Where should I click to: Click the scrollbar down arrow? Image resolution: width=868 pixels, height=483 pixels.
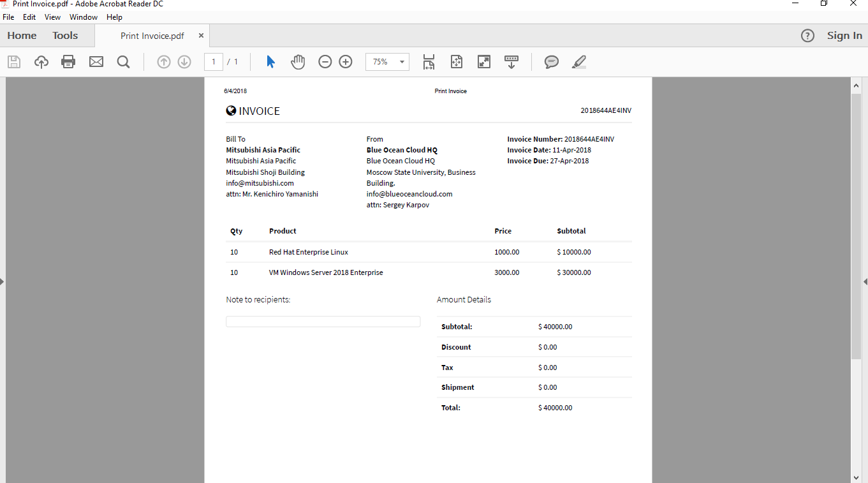[x=856, y=477]
